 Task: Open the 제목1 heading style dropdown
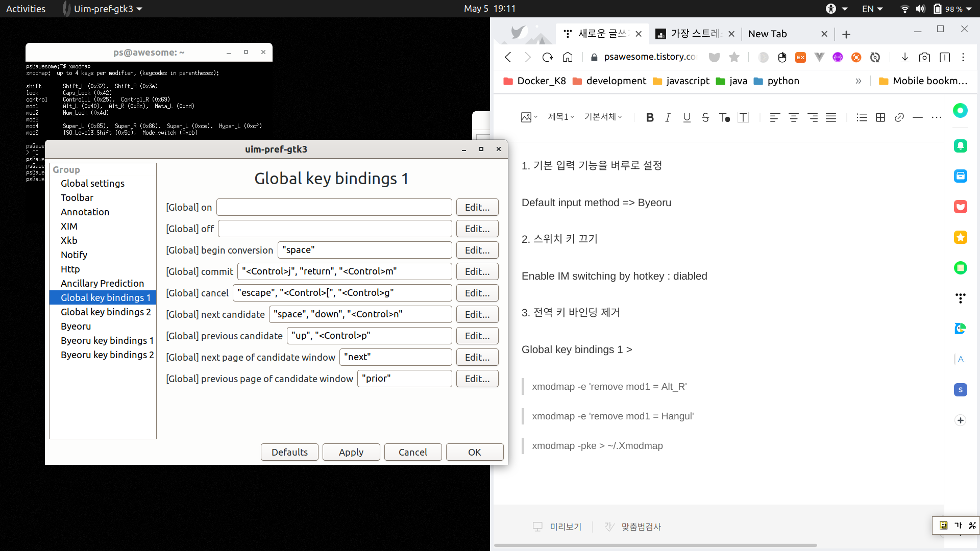(x=560, y=117)
